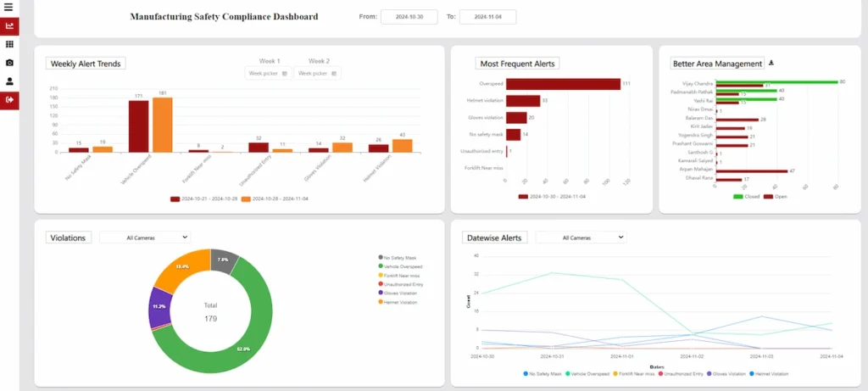Open the chart analytics sidebar icon
Image resolution: width=868 pixels, height=391 pixels.
pyautogui.click(x=9, y=25)
